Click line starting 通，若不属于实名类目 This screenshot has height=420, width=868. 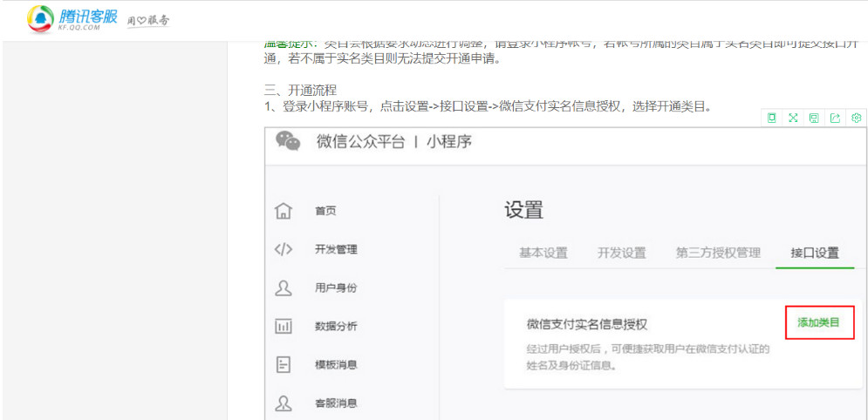coord(382,59)
